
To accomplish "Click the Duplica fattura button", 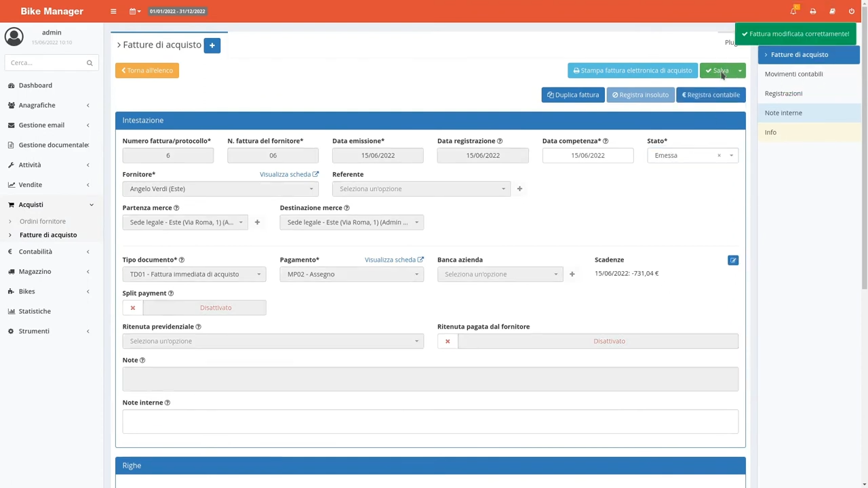I will coord(573,95).
